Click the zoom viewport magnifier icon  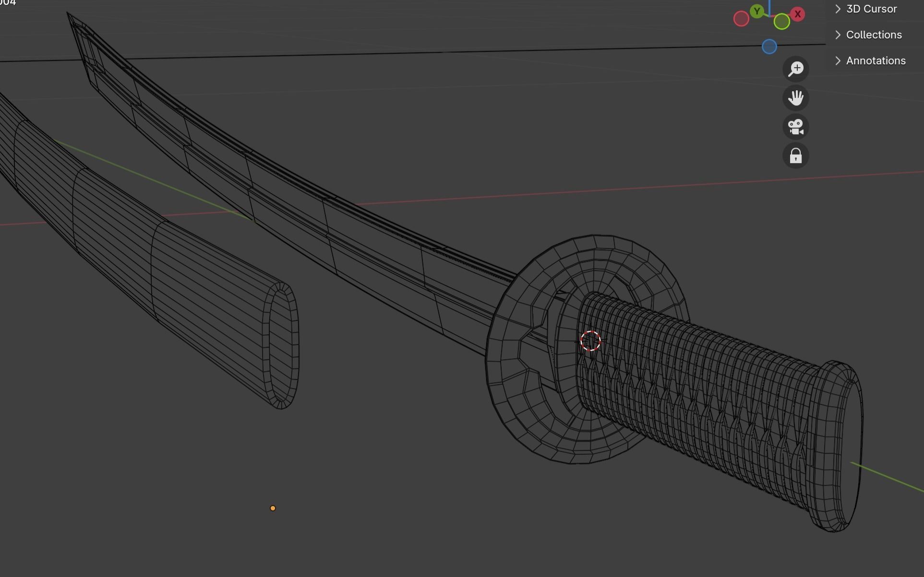(796, 69)
